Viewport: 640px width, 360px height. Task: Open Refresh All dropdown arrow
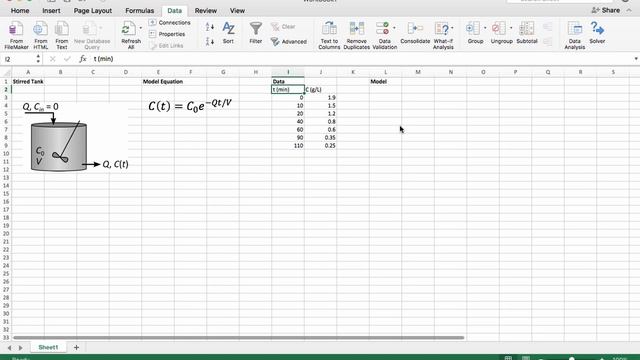pyautogui.click(x=141, y=28)
